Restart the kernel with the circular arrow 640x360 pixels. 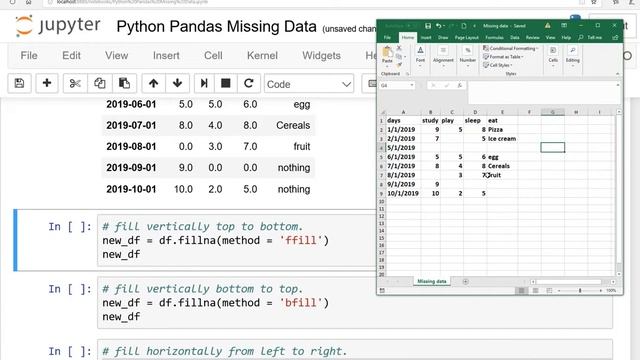[x=249, y=84]
